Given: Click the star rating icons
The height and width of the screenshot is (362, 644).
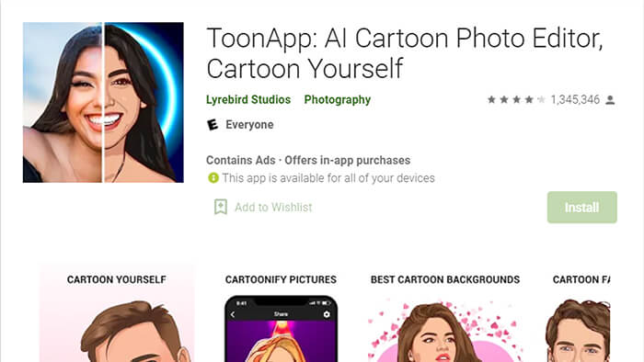Looking at the screenshot, I should (x=516, y=99).
